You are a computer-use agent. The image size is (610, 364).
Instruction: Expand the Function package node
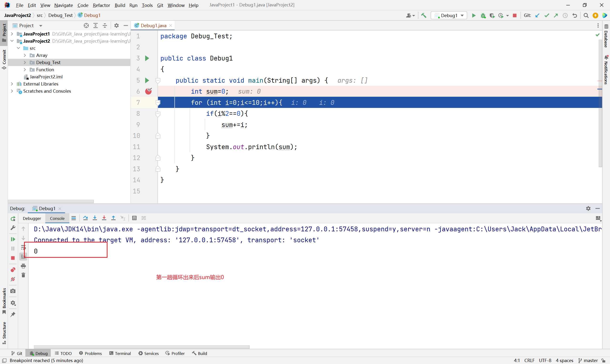25,70
